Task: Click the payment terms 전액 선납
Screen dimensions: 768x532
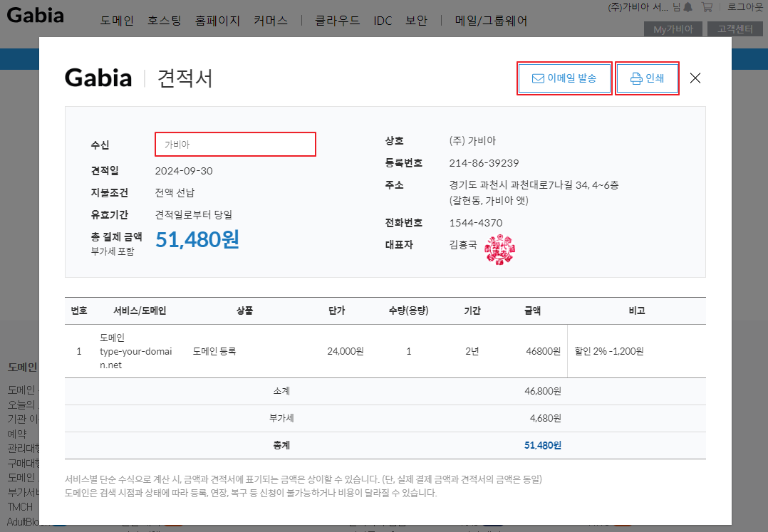Action: tap(175, 192)
